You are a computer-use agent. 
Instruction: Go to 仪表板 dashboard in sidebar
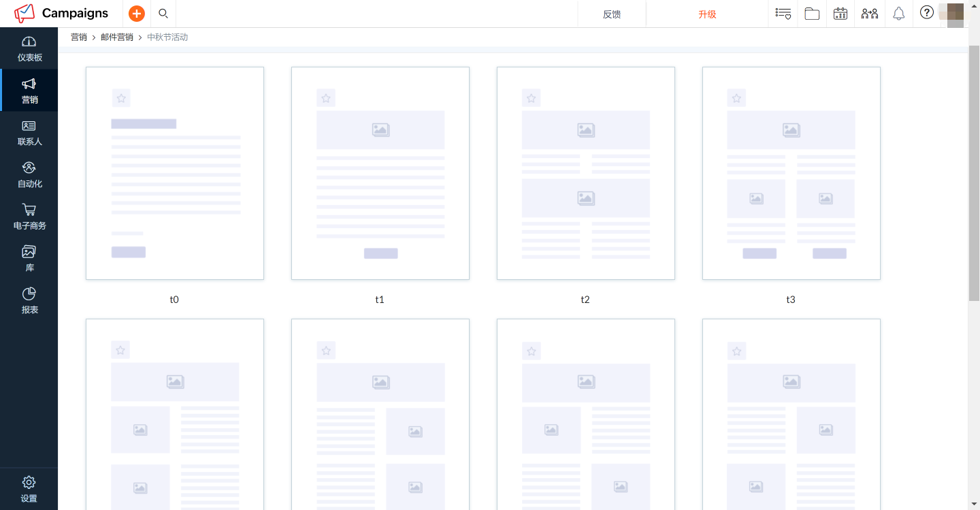29,49
